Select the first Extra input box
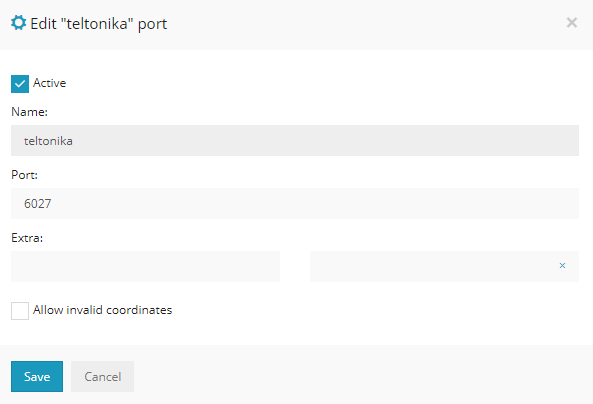The width and height of the screenshot is (593, 404). click(x=146, y=266)
